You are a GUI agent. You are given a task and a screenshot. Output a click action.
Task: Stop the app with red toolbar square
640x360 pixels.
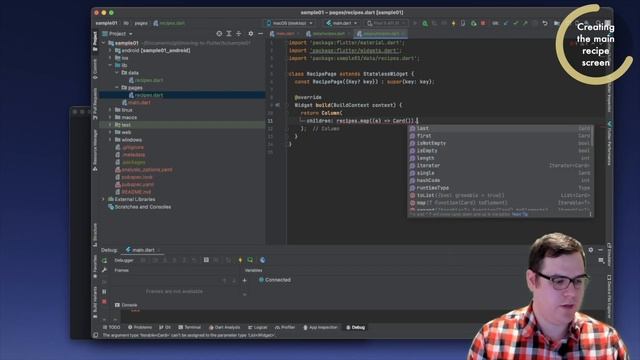(x=483, y=23)
